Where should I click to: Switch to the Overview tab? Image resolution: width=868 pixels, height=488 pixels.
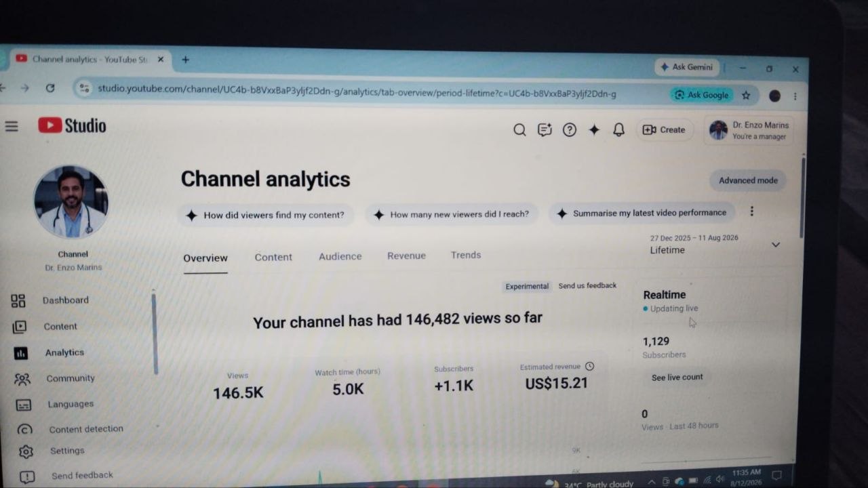click(205, 258)
